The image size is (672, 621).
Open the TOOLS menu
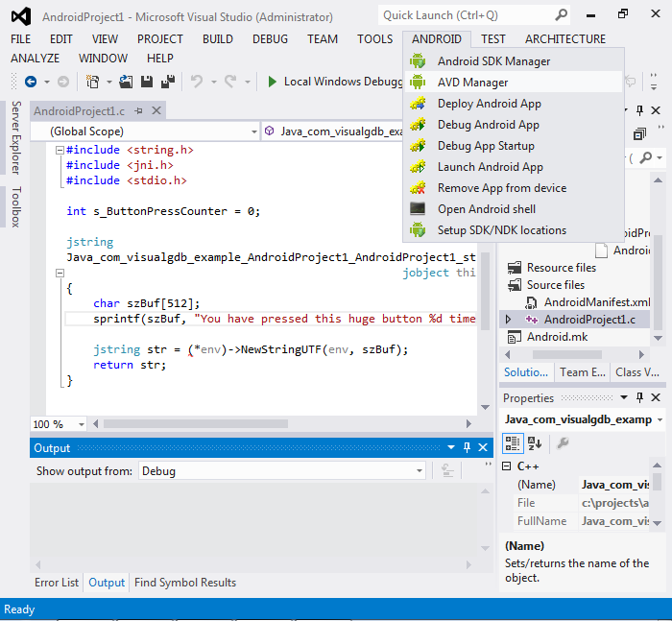(375, 39)
